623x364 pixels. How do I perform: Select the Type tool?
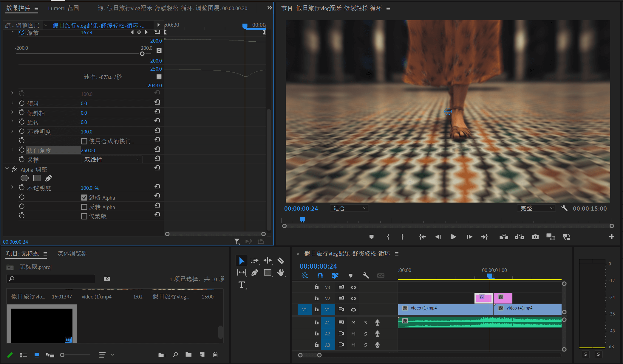tap(242, 285)
